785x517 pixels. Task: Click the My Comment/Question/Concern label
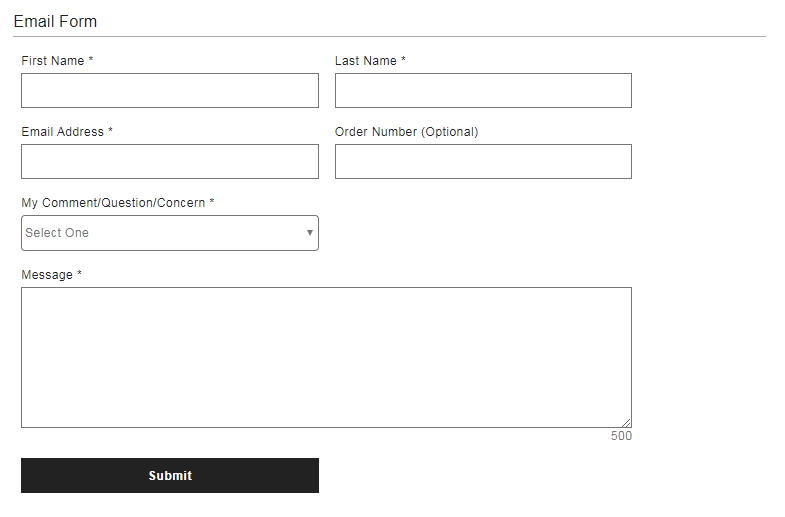point(113,203)
